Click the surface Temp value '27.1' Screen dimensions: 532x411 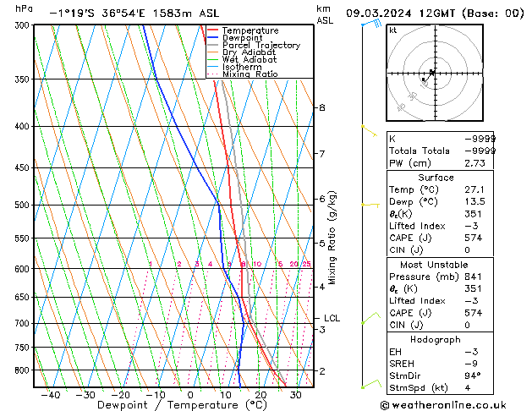474,189
